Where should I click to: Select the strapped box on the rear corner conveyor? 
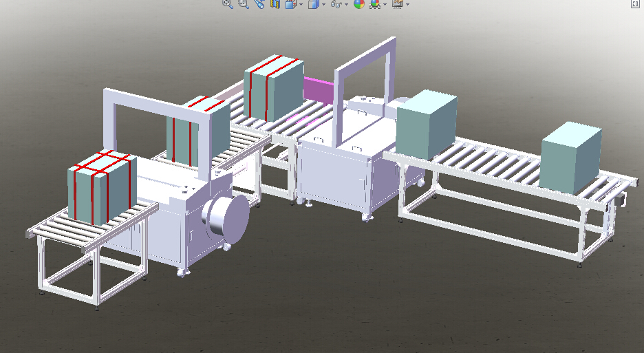pyautogui.click(x=274, y=87)
